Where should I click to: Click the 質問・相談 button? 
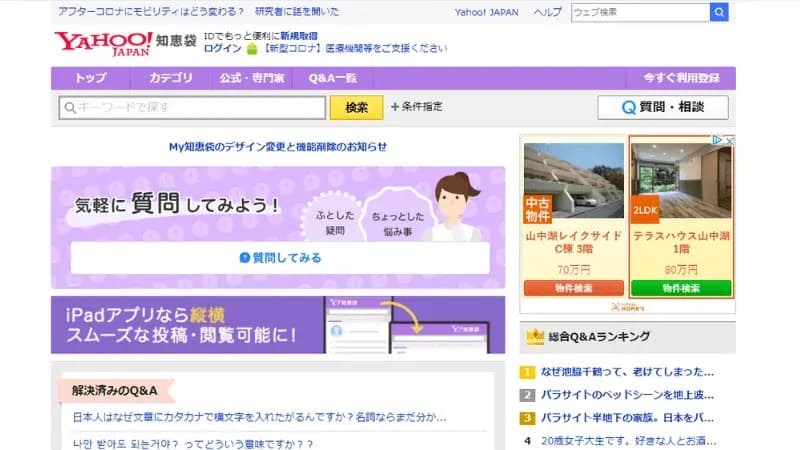click(663, 107)
